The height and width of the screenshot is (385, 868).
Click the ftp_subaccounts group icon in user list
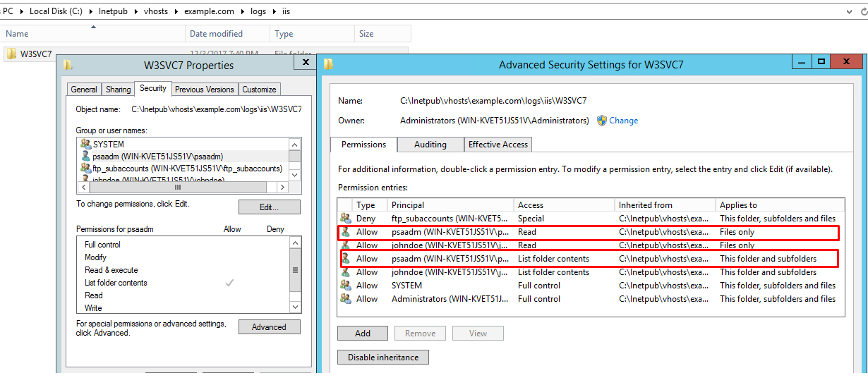click(85, 169)
